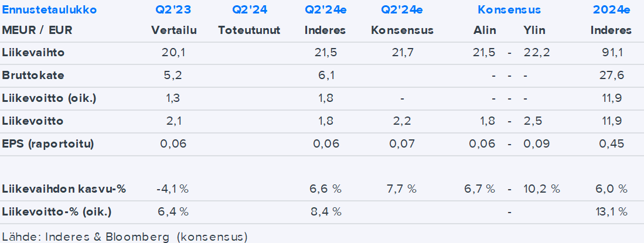Click the Ennustetaulukko table title

coord(49,10)
